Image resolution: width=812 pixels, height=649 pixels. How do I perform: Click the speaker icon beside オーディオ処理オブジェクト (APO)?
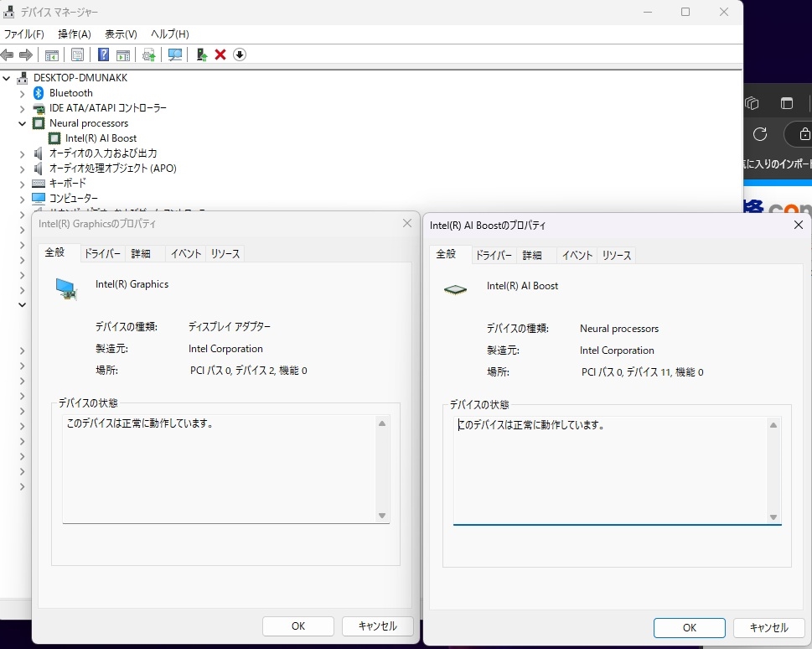[x=39, y=169]
